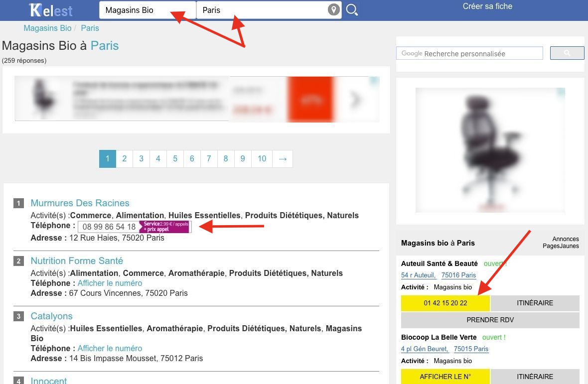The height and width of the screenshot is (384, 588).
Task: Click the geolocation pin icon in search bar
Action: click(333, 9)
